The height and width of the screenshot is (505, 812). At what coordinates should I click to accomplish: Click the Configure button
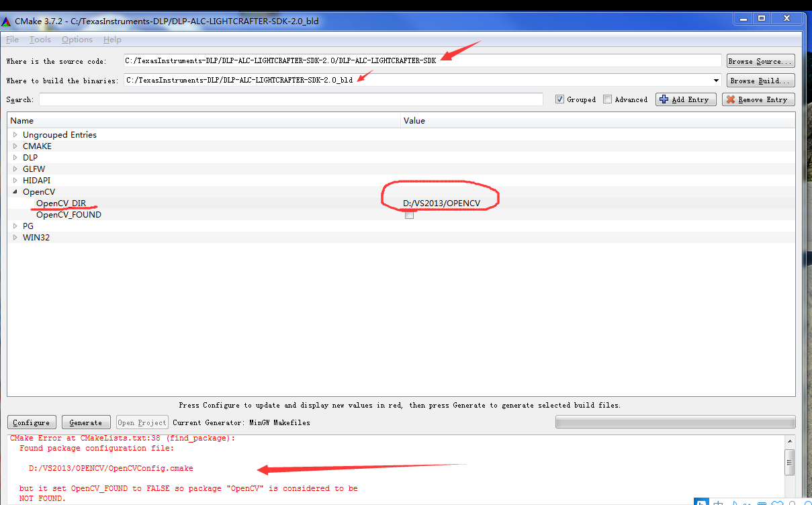coord(32,422)
